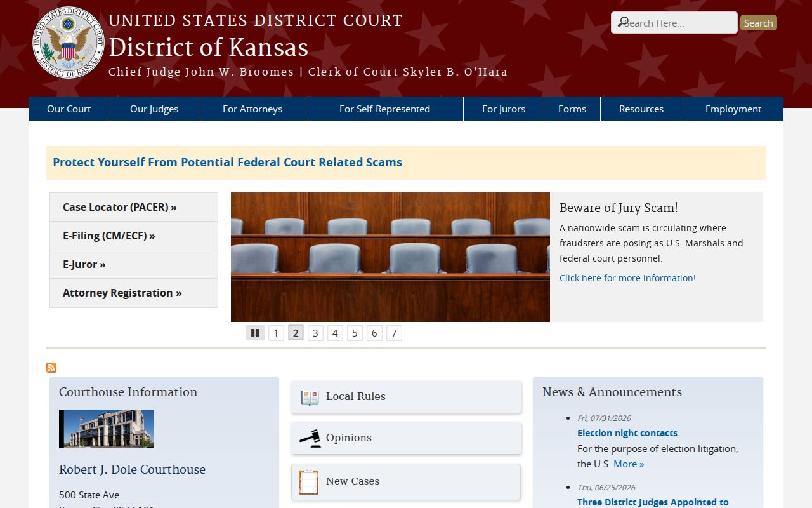
Task: Open the For Self-Represented menu
Action: click(384, 109)
